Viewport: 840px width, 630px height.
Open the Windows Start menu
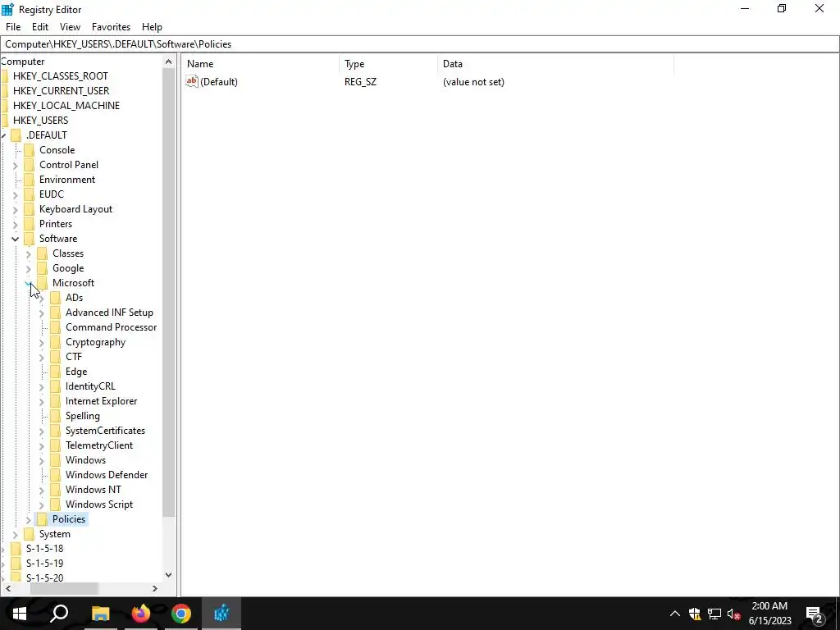click(x=20, y=614)
